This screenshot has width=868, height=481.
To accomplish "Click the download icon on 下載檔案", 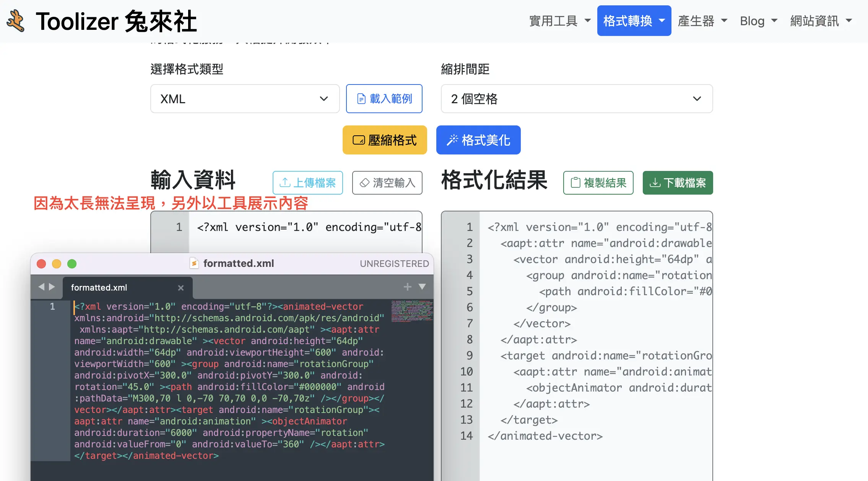I will 655,183.
